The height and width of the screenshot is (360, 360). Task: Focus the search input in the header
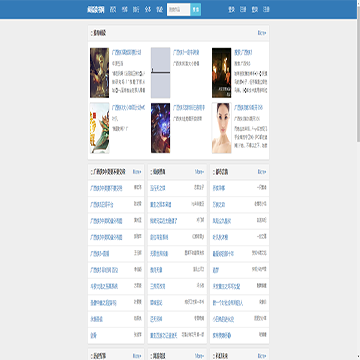(x=178, y=10)
